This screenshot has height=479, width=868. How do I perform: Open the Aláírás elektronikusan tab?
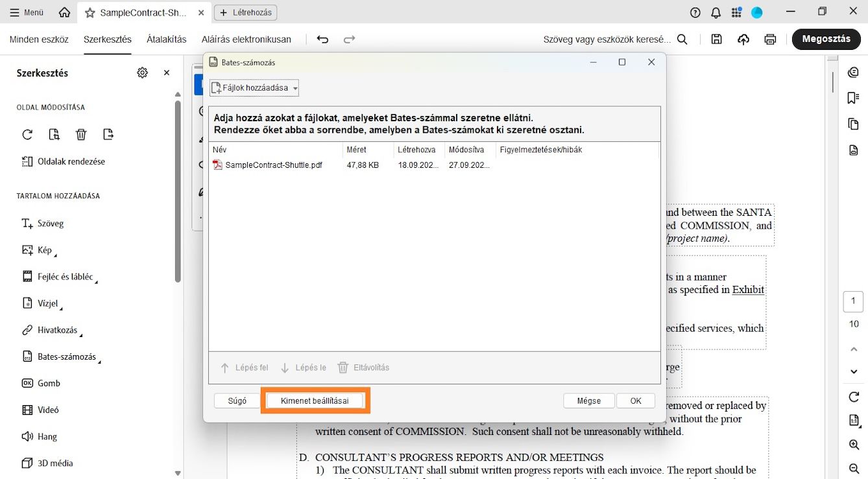tap(247, 40)
